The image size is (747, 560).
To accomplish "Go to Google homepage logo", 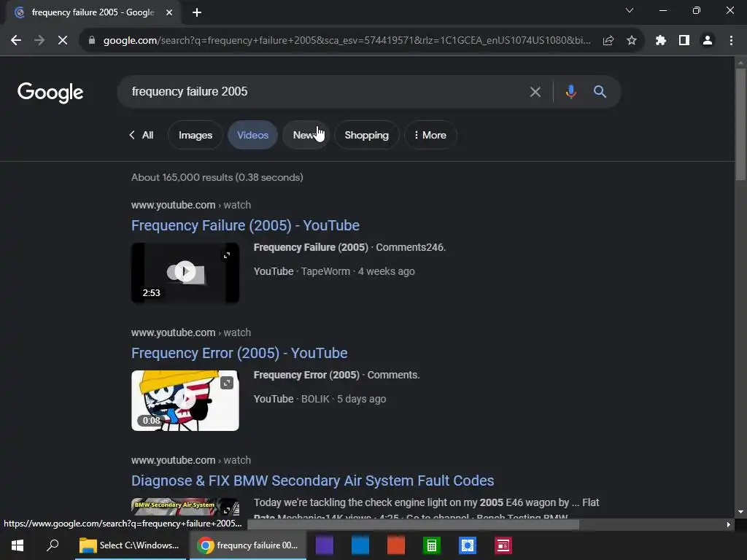I will (50, 93).
